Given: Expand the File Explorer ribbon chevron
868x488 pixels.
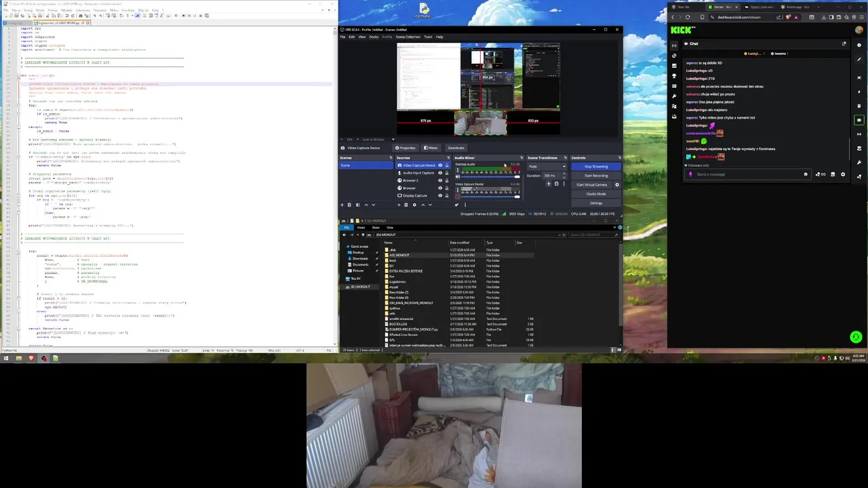Looking at the screenshot, I should tap(614, 227).
